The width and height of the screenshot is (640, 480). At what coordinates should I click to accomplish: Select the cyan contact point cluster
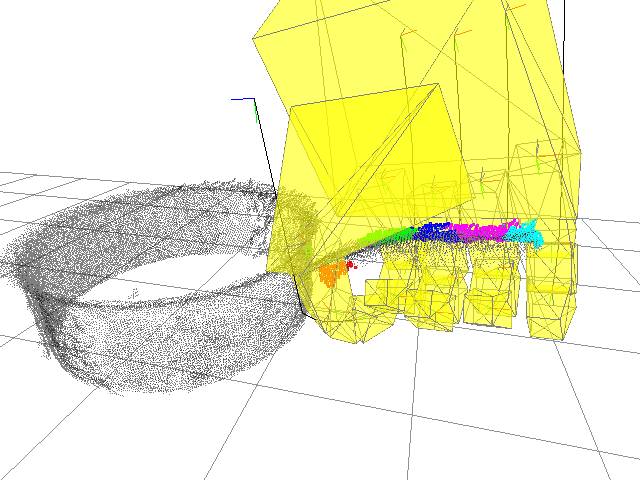[524, 235]
